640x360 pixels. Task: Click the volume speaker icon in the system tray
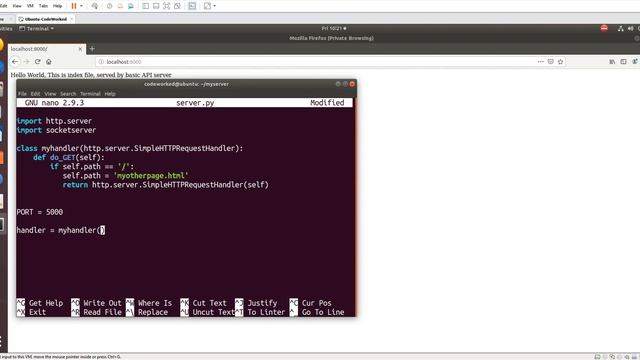click(x=631, y=29)
